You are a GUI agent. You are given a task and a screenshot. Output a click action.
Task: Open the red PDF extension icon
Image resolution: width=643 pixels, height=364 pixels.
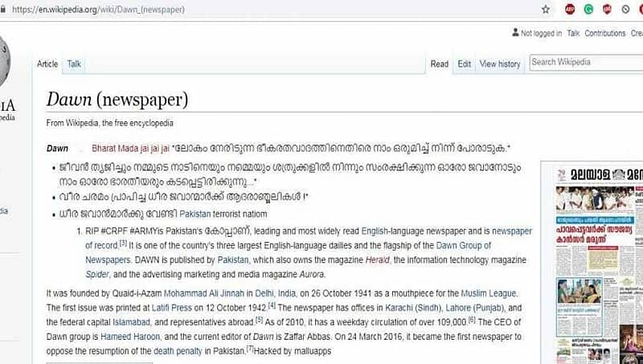(607, 9)
